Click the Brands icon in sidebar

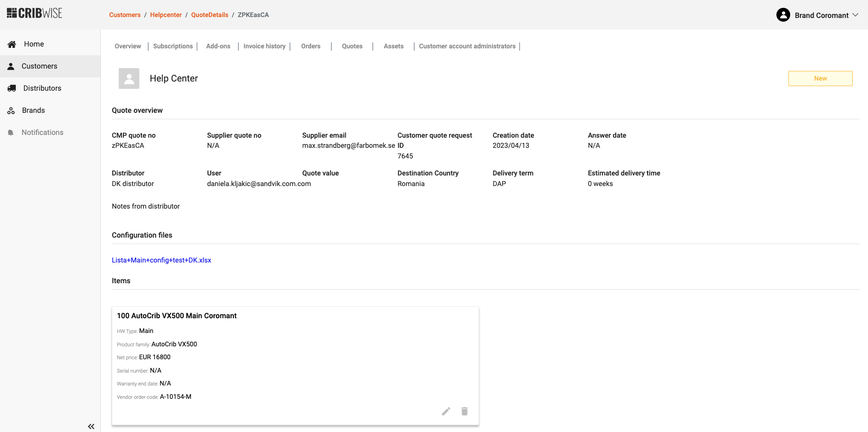tap(11, 111)
